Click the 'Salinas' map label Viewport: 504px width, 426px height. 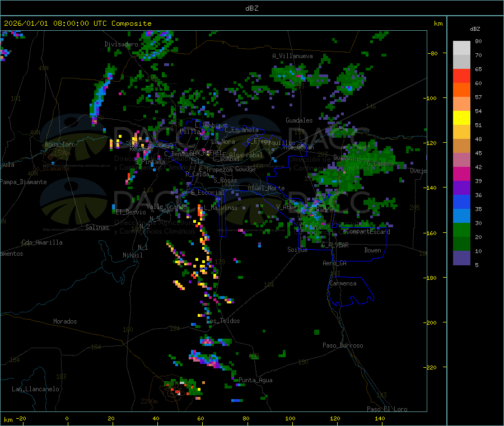pos(97,227)
